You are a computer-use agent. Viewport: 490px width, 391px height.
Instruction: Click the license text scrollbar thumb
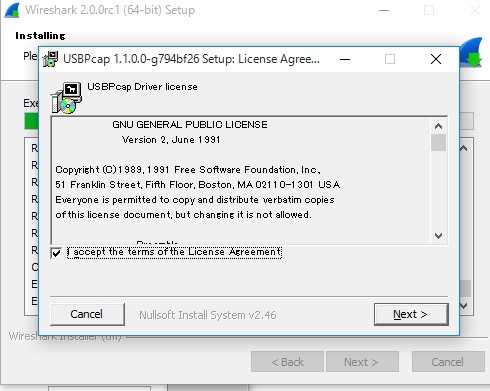click(x=438, y=143)
